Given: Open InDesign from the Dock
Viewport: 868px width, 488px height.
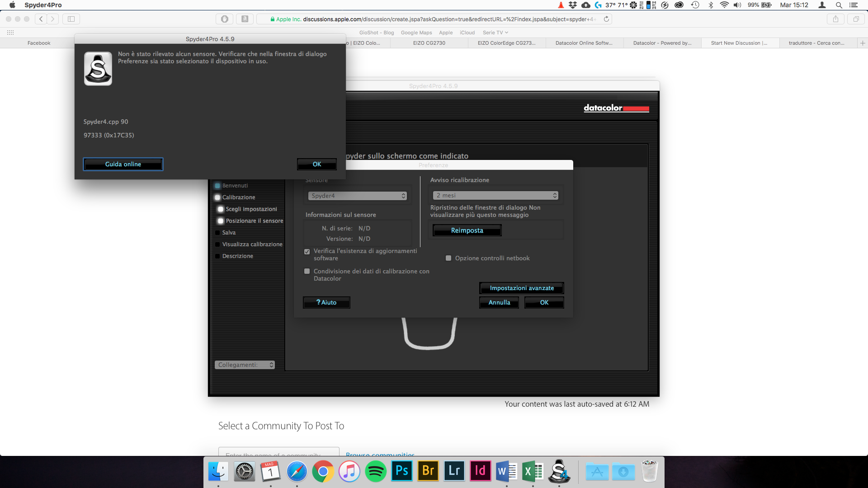Looking at the screenshot, I should point(480,472).
